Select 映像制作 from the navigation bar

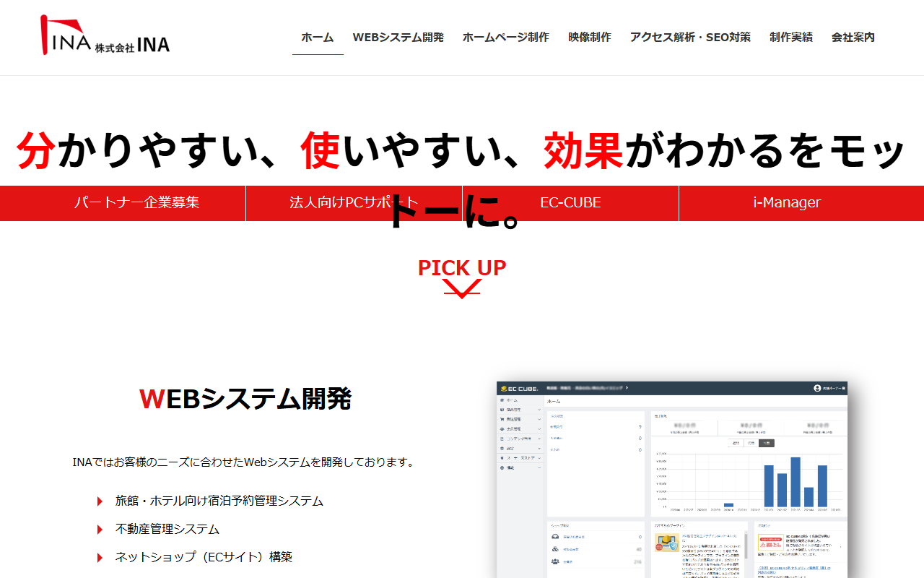[589, 38]
